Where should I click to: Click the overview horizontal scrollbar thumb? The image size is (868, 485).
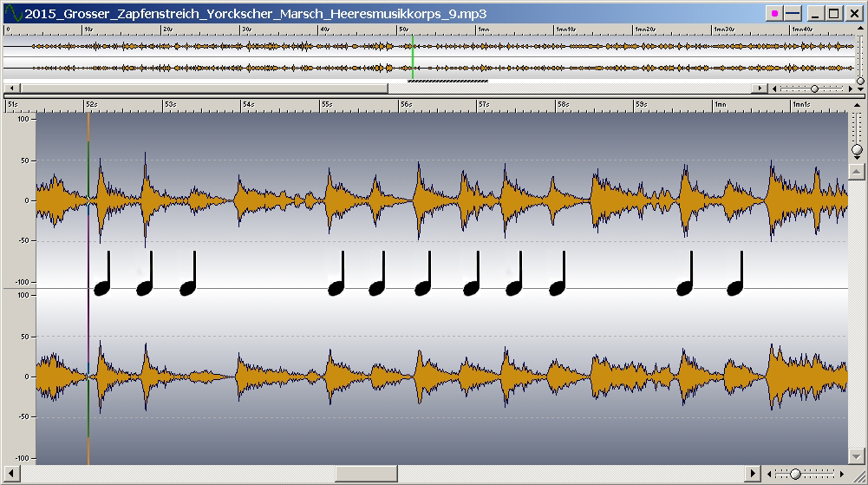(x=205, y=88)
